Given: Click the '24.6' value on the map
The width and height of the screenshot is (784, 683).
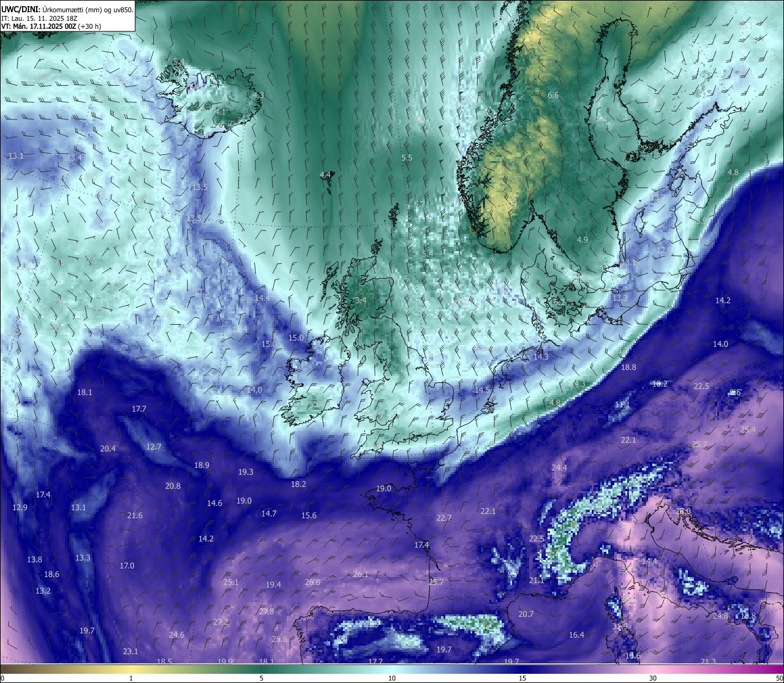Looking at the screenshot, I should (x=176, y=635).
